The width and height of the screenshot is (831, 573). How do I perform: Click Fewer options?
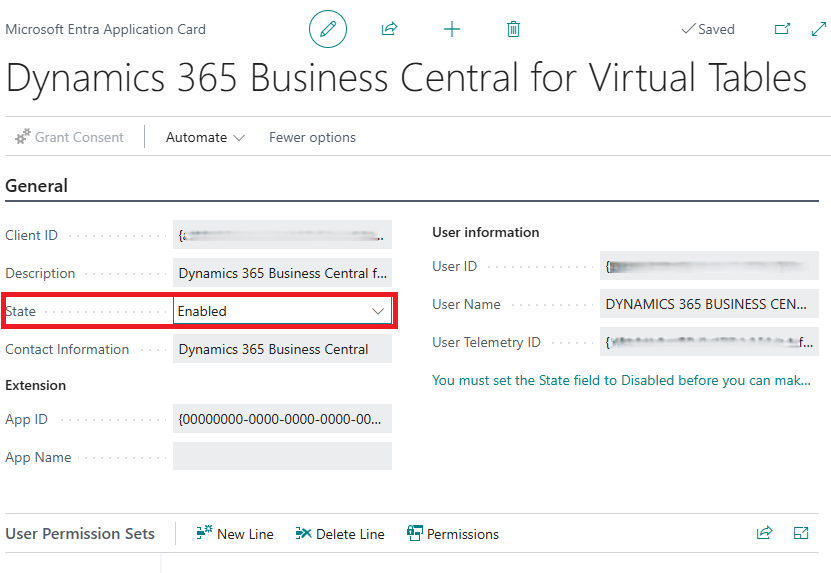312,137
